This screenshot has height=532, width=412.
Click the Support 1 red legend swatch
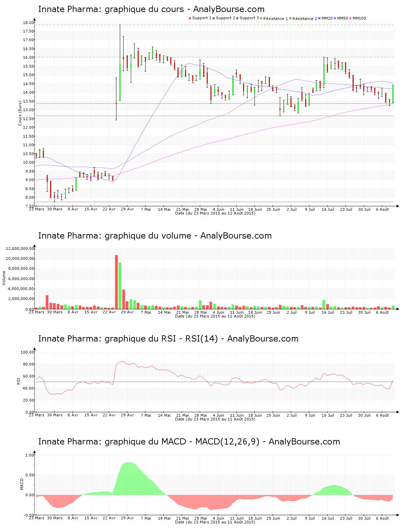coord(190,18)
